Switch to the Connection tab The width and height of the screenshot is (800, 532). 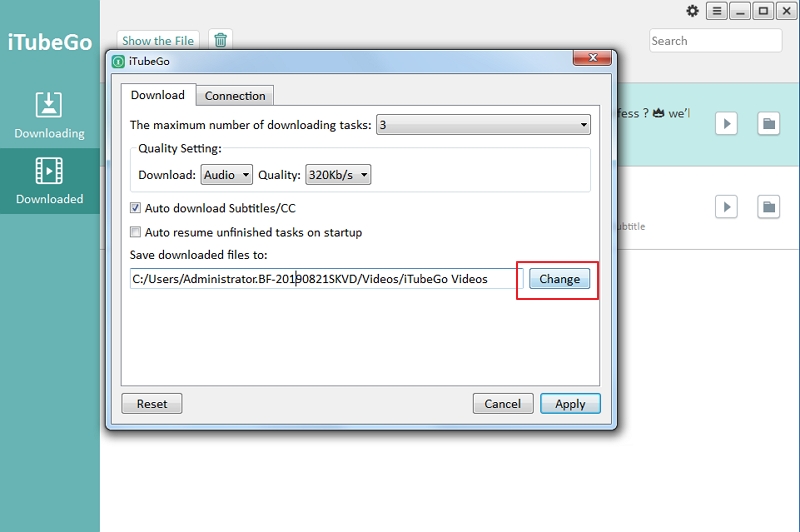235,96
